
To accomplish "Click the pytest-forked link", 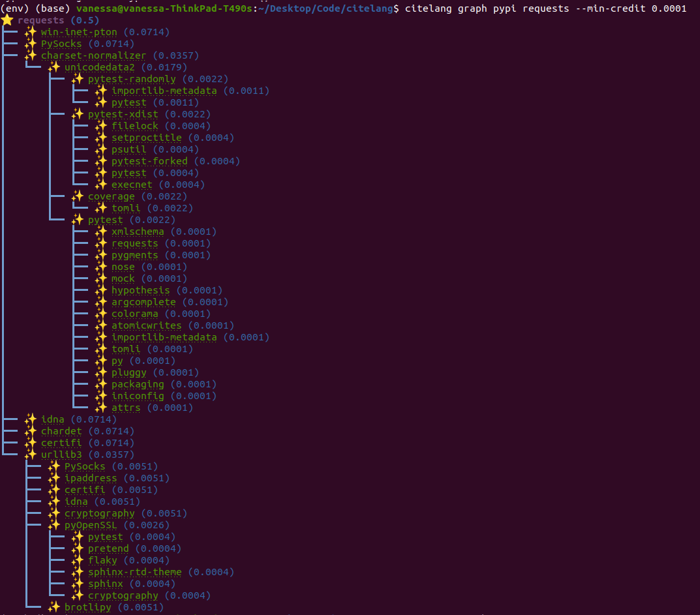I will (x=149, y=161).
